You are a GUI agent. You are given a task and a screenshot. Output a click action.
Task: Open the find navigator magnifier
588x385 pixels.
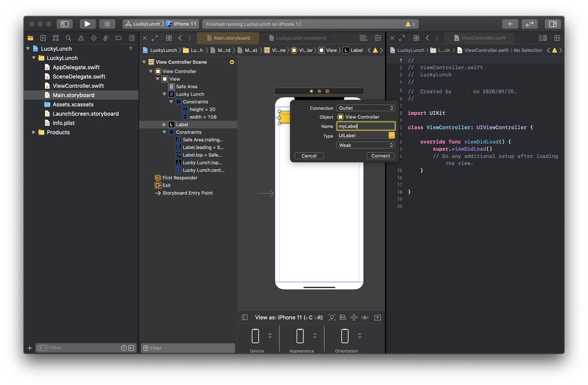68,38
